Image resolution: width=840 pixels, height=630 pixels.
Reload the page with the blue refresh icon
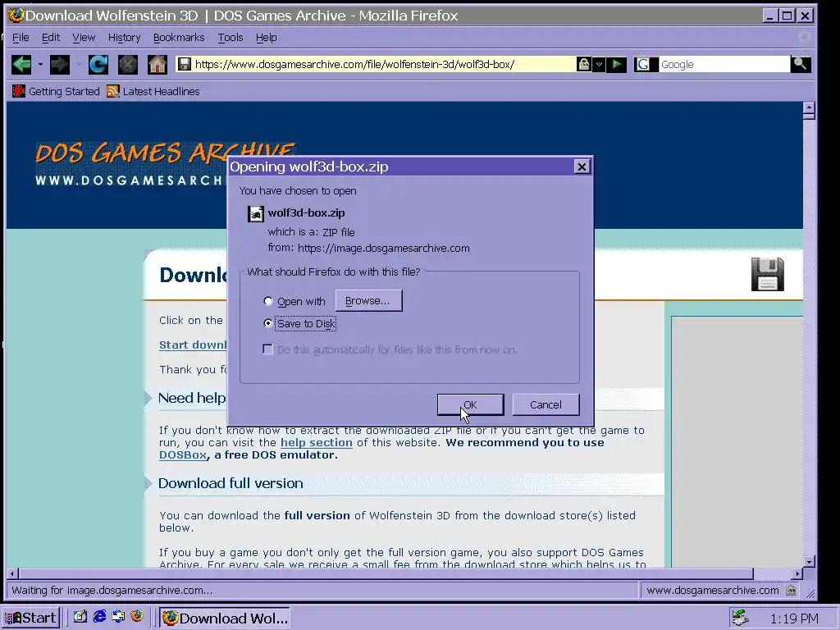coord(98,65)
